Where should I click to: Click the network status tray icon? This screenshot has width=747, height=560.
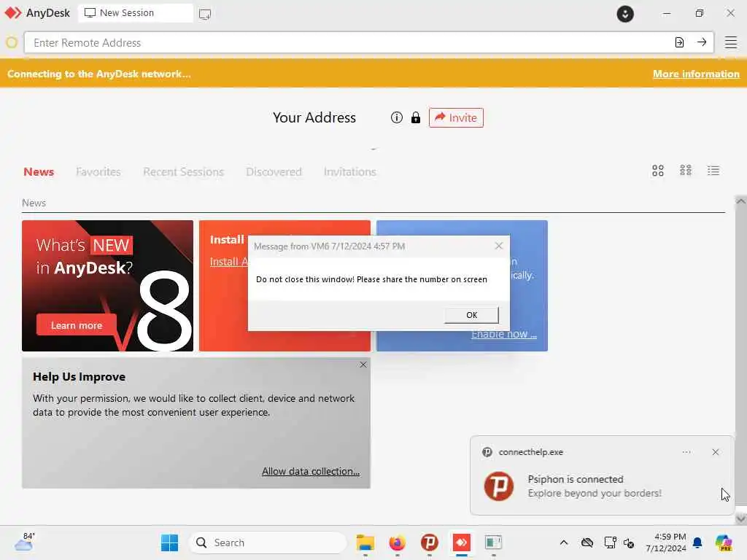click(610, 542)
